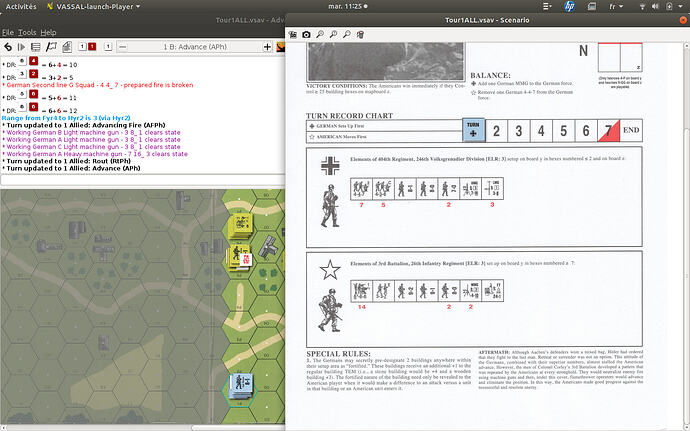Viewport: 690px width, 431px height.
Task: Select turn 4 on the record chart
Action: pos(541,131)
